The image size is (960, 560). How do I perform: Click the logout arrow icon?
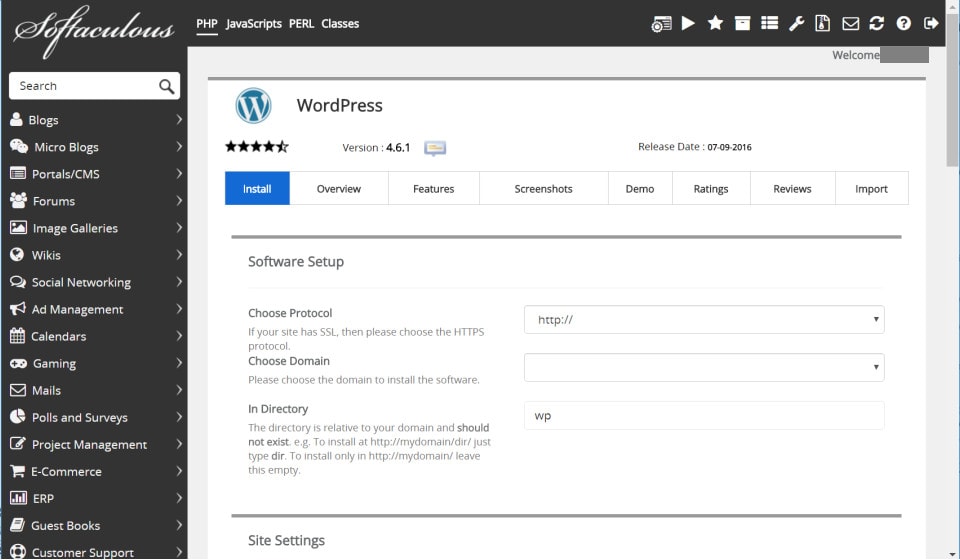click(x=931, y=23)
